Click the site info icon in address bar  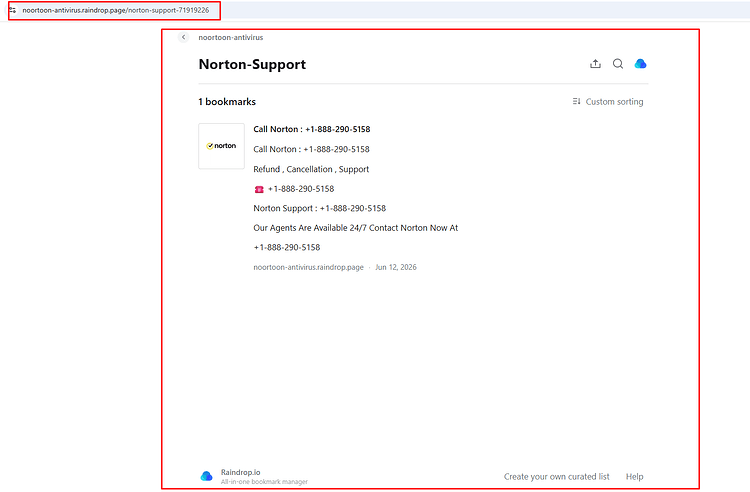pyautogui.click(x=12, y=10)
